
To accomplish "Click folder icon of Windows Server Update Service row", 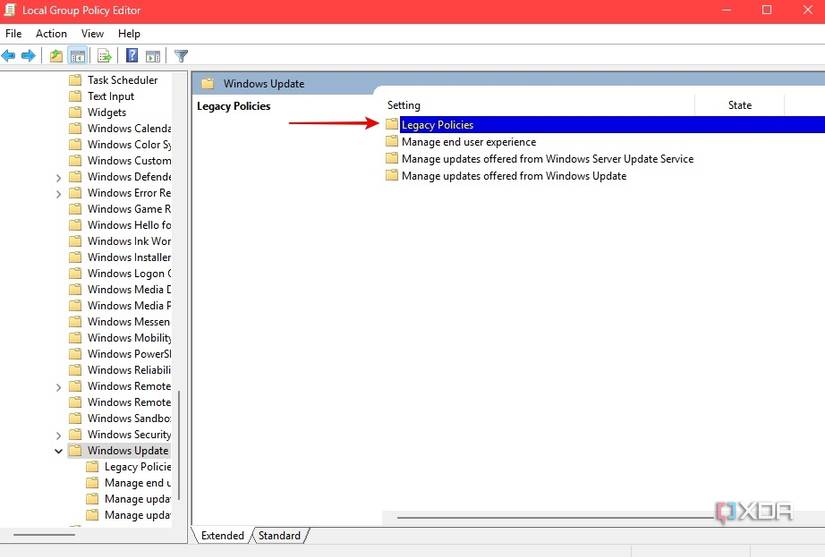I will click(391, 158).
